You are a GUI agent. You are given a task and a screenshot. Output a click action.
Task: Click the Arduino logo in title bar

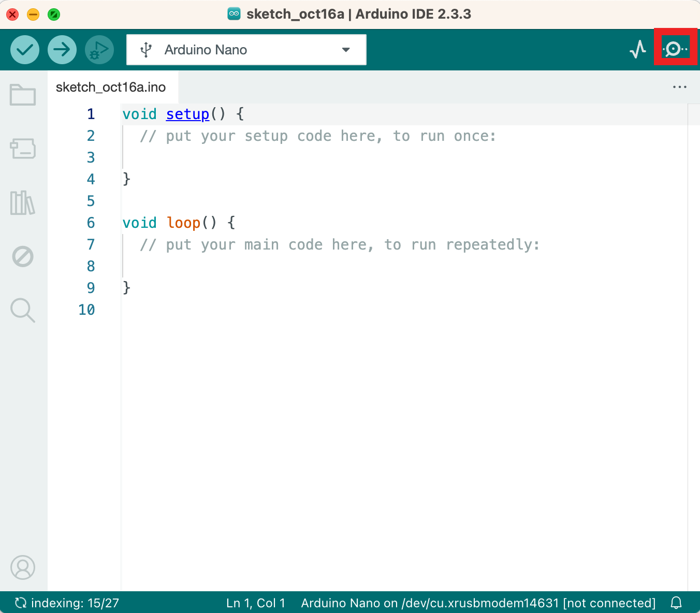[234, 14]
